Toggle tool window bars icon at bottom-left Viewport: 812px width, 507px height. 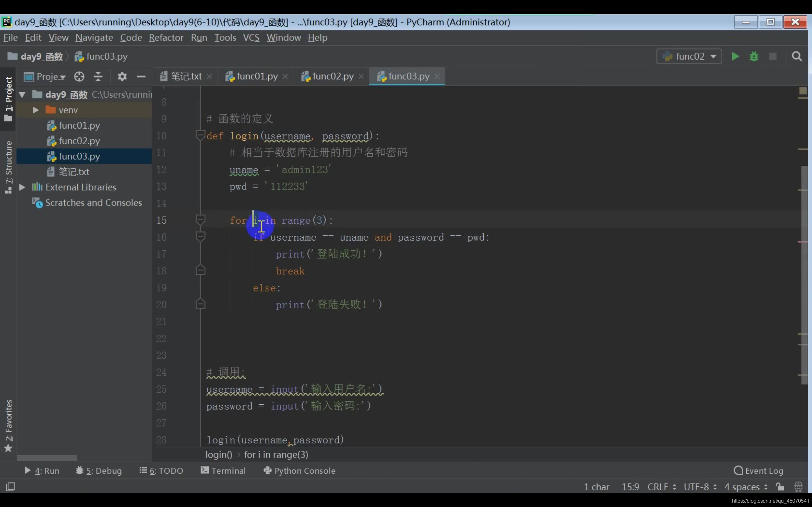coord(11,486)
